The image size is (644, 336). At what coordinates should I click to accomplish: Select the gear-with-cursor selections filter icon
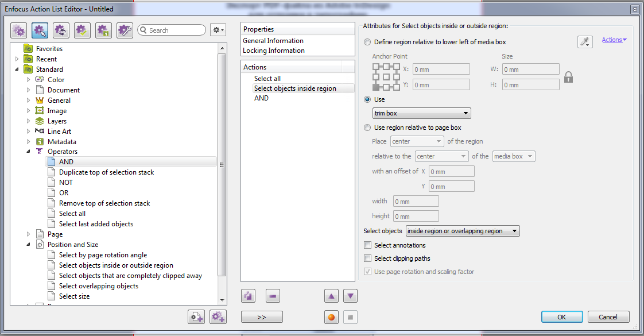40,30
